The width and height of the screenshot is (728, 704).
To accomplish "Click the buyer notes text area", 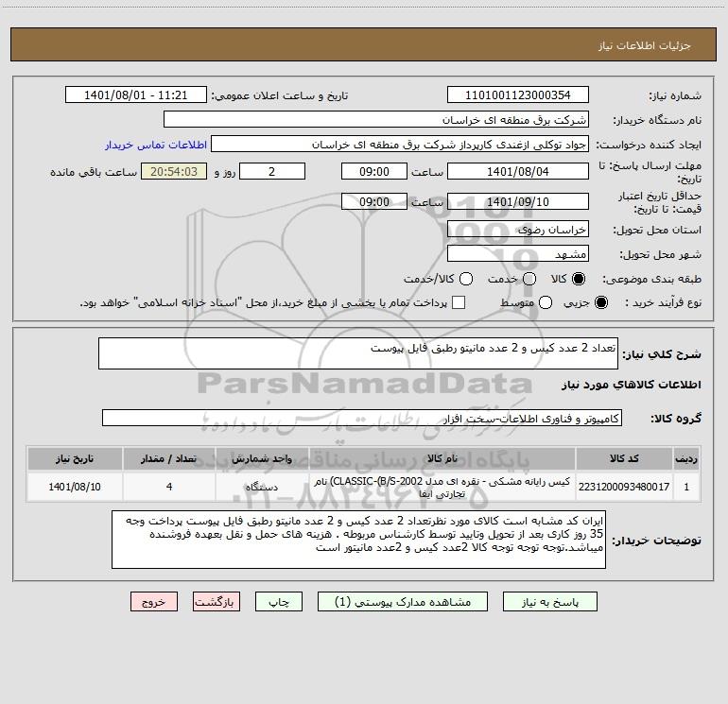I will point(358,540).
